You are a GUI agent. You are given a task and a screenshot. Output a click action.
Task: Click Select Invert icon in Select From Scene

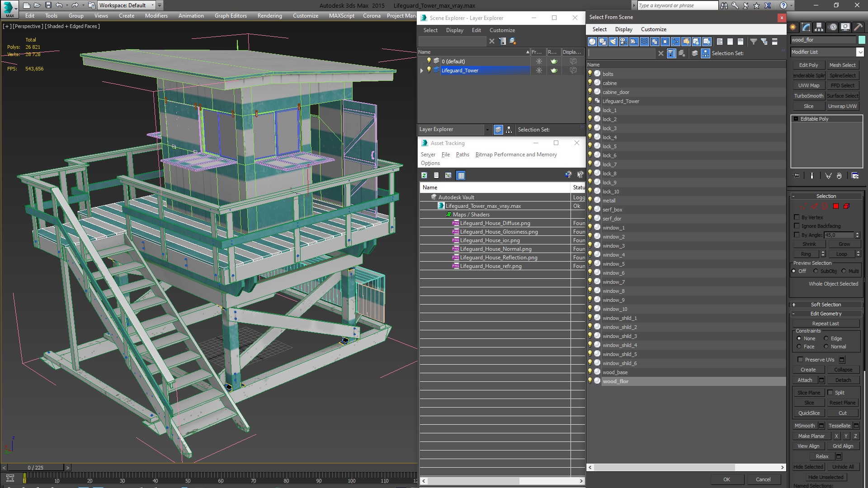[x=740, y=42]
